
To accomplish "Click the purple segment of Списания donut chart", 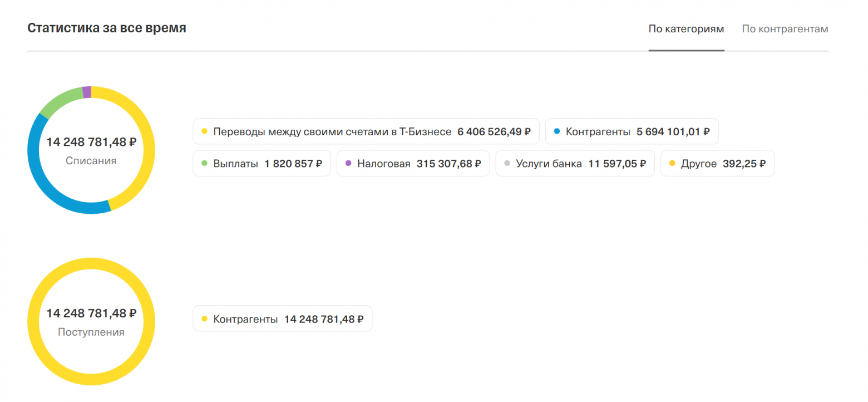I will 86,92.
